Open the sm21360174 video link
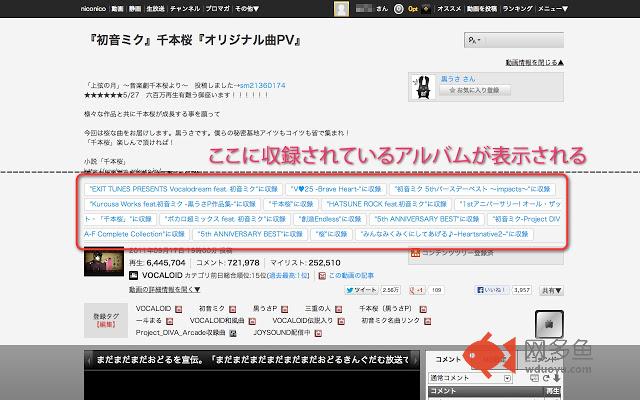Image resolution: width=640 pixels, height=400 pixels. 262,85
